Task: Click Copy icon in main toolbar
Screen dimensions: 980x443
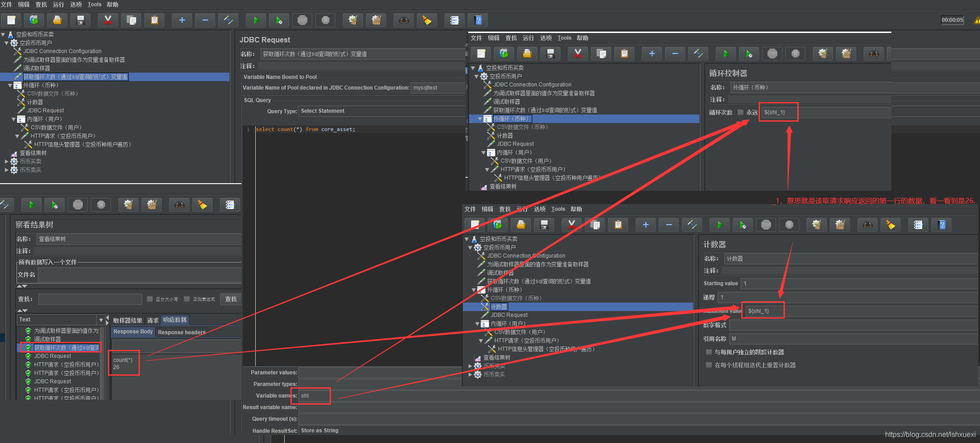Action: 131,20
